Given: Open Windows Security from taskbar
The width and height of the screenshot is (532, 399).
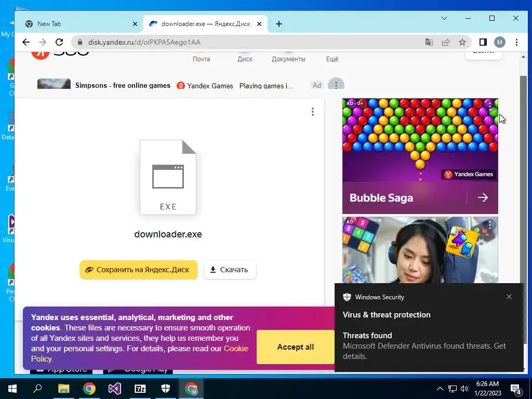Looking at the screenshot, I should (x=166, y=389).
